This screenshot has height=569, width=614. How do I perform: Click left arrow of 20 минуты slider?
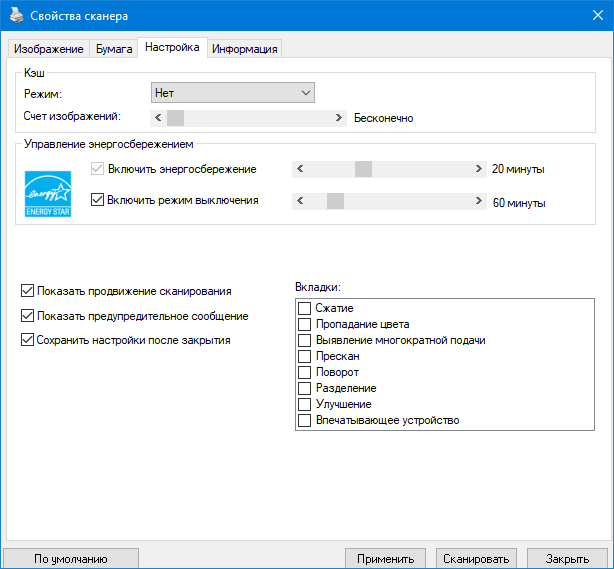[300, 169]
